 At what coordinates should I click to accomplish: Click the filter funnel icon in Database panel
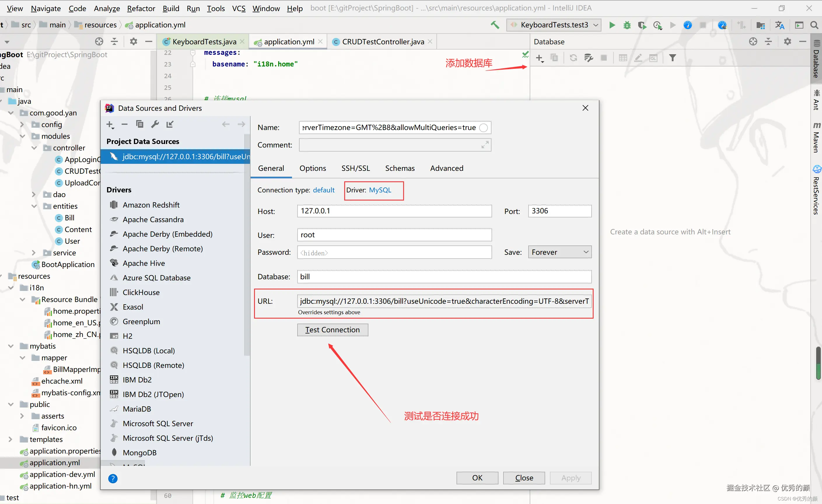coord(673,58)
